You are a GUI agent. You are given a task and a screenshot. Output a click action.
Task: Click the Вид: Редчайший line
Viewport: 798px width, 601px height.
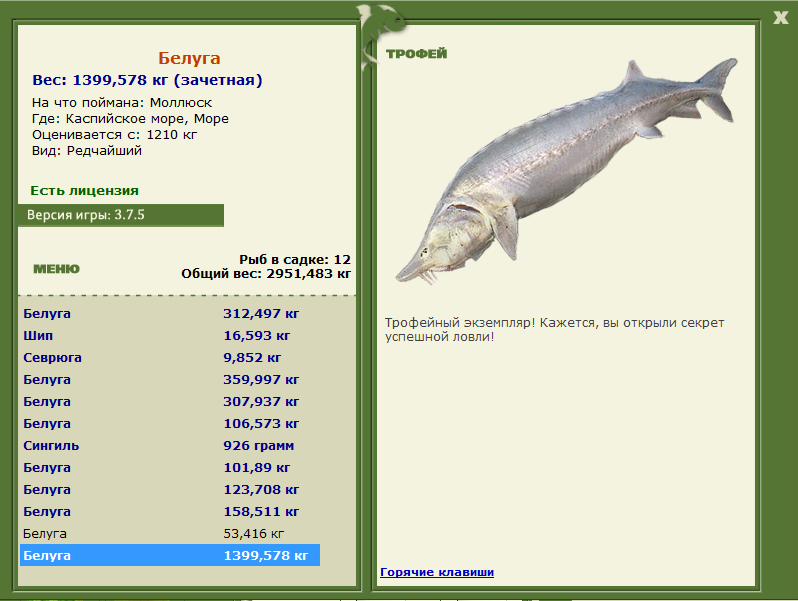click(x=87, y=151)
